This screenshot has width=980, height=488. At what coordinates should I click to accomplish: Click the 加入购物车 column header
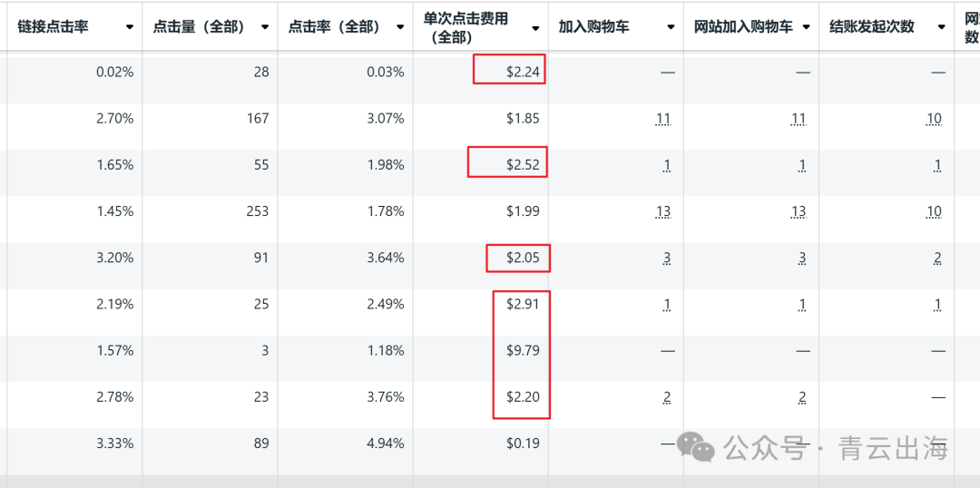point(593,26)
